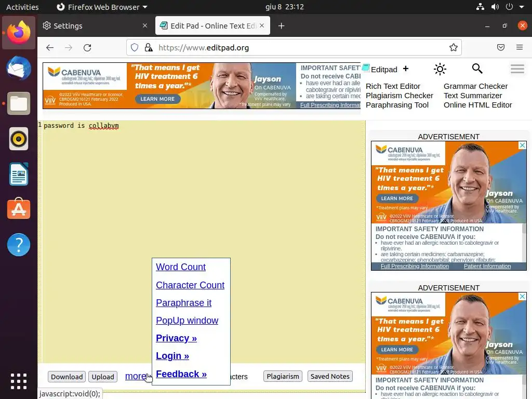Reload the current page

point(87,47)
